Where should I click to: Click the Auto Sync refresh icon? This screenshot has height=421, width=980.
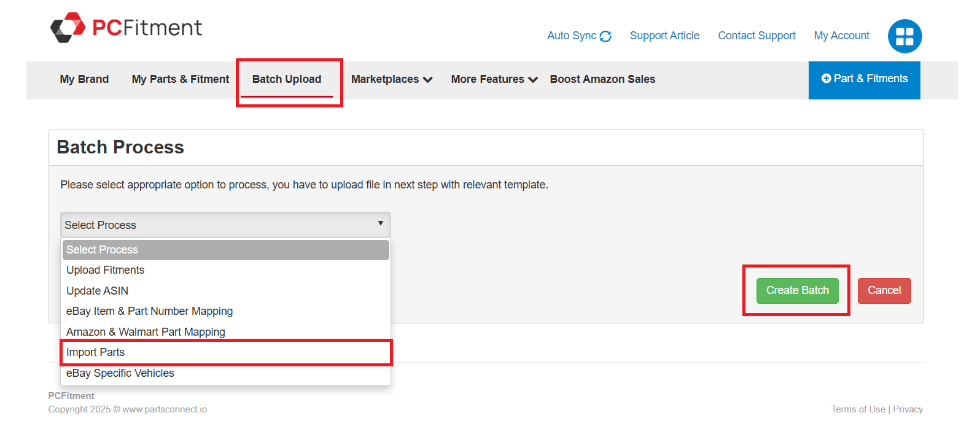click(x=607, y=36)
